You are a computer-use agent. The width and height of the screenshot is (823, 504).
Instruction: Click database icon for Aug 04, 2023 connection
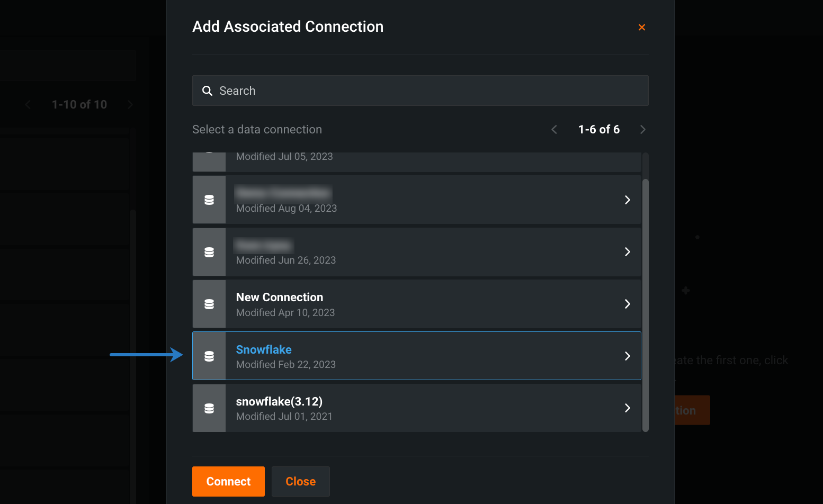point(209,200)
